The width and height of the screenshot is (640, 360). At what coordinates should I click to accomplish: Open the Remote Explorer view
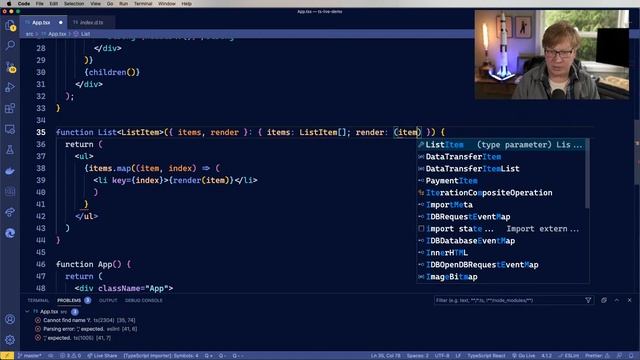[10, 129]
